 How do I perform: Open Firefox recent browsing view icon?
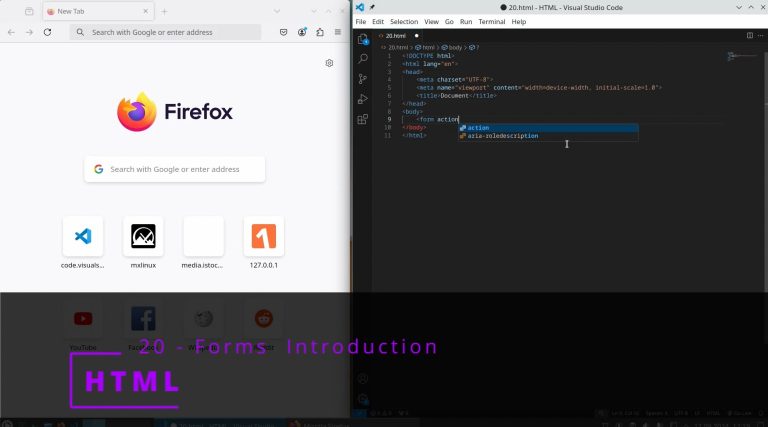coord(29,11)
